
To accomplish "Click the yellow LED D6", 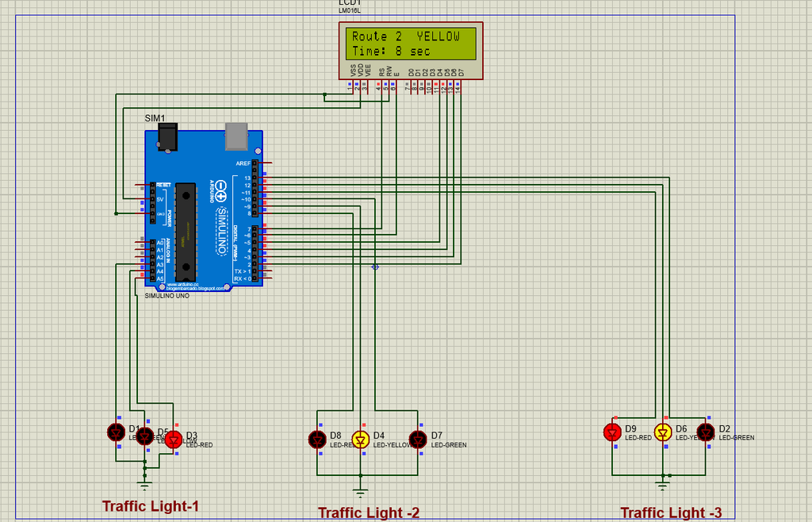I will [x=663, y=432].
